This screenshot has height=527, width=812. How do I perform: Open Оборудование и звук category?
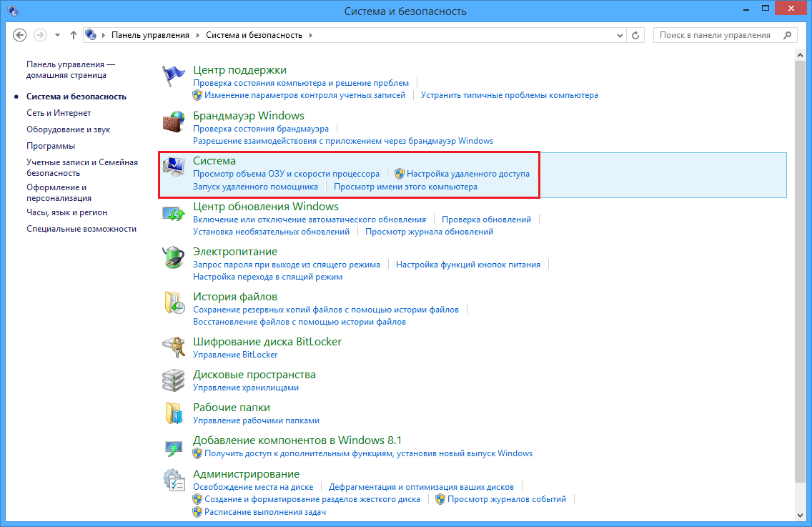[69, 129]
